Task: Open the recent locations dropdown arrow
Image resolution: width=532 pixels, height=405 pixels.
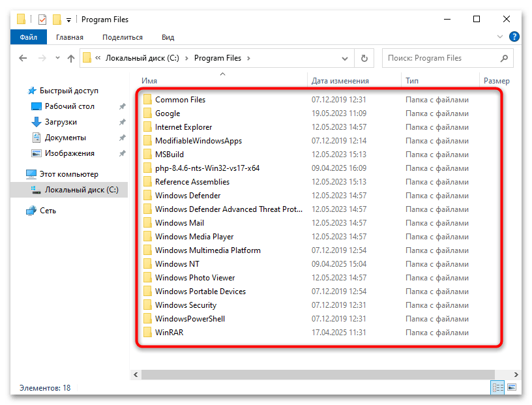Action: [x=57, y=57]
